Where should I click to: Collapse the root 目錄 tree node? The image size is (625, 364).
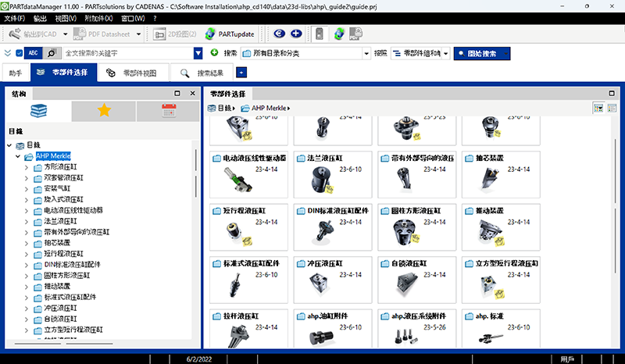[x=9, y=145]
